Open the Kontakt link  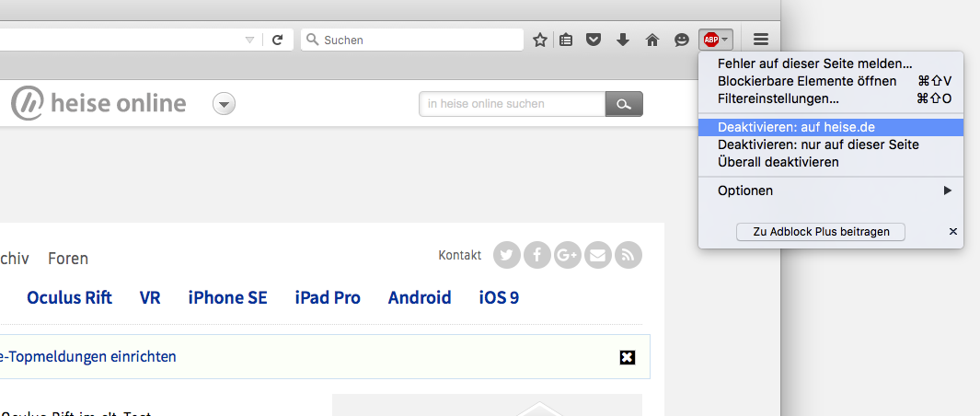(460, 255)
